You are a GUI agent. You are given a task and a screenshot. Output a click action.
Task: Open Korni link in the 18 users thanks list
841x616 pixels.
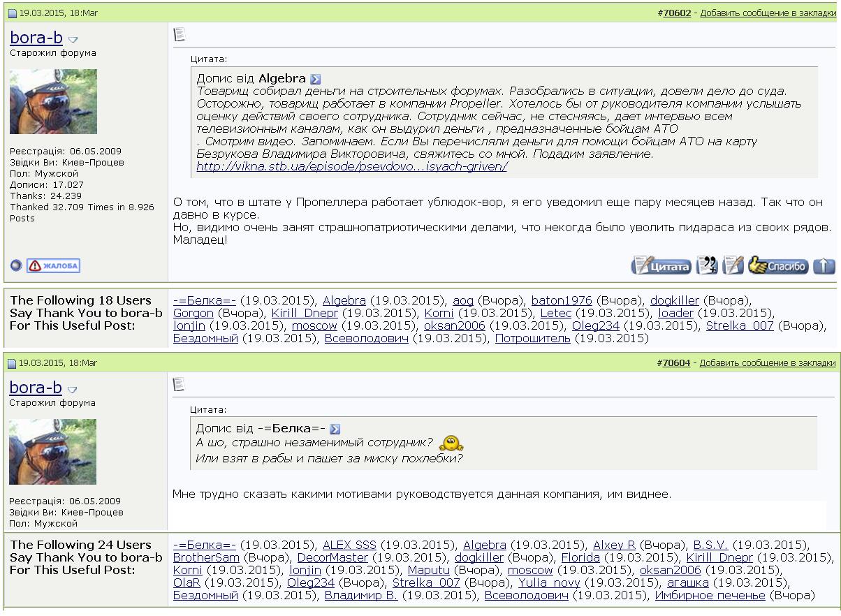(x=439, y=314)
